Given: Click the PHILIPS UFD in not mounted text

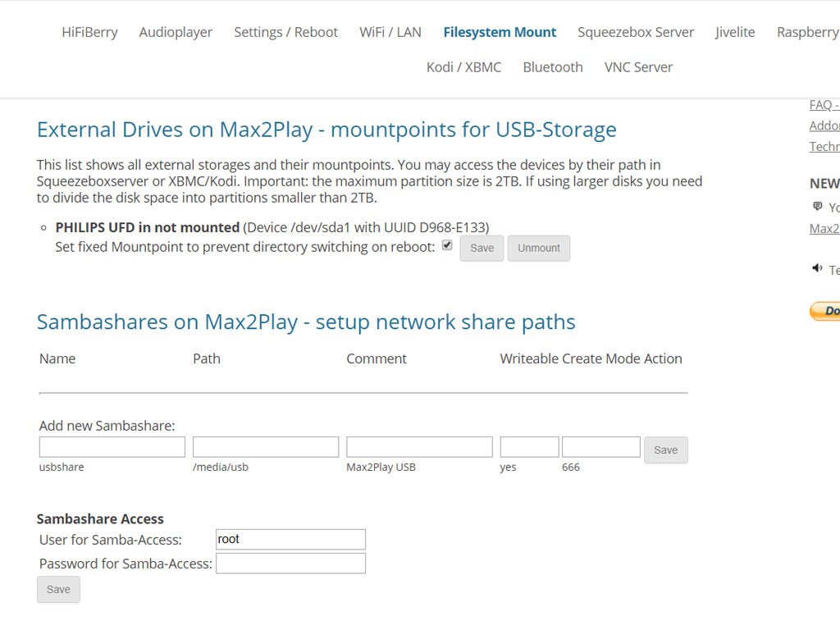Looking at the screenshot, I should click(148, 228).
